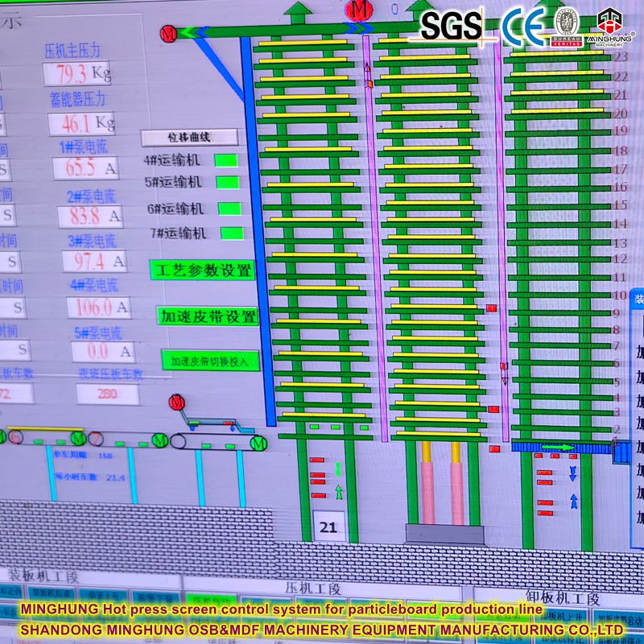644x644 pixels.
Task: Click the green upward arrow above the loader rack
Action: click(x=298, y=12)
